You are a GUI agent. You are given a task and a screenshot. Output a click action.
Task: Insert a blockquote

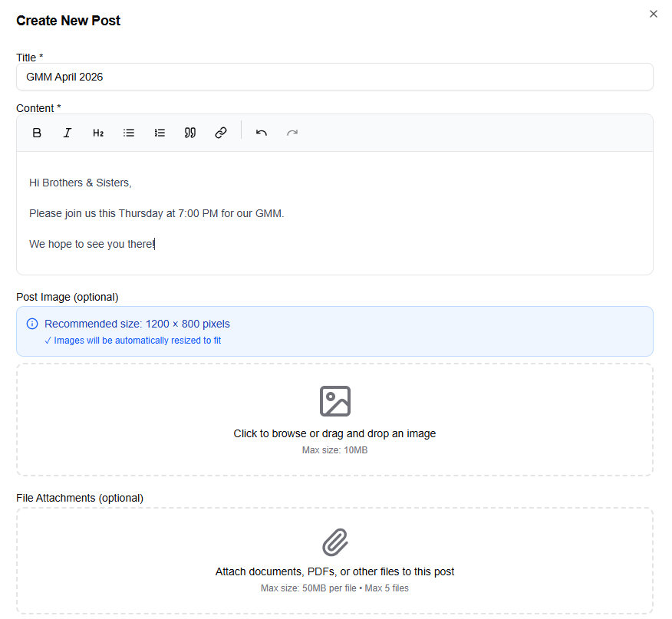click(189, 132)
